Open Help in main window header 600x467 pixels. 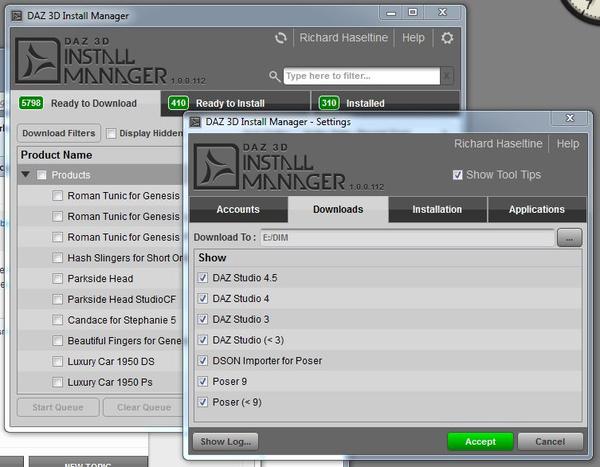click(413, 38)
